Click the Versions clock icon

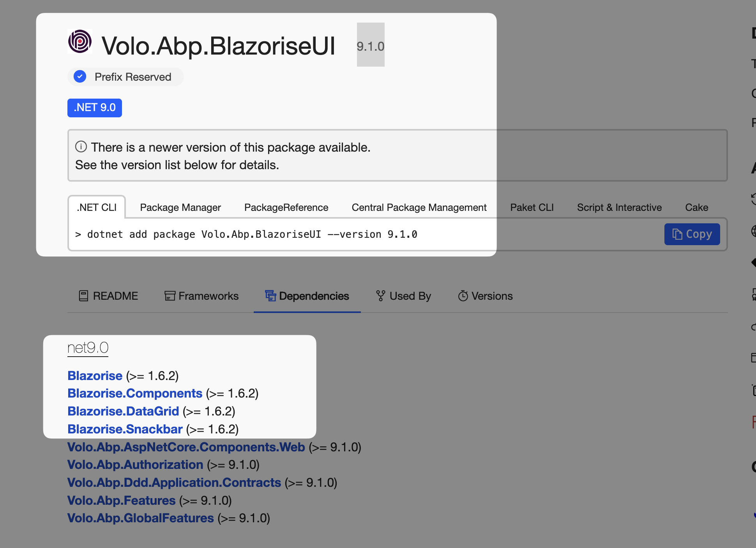(463, 296)
